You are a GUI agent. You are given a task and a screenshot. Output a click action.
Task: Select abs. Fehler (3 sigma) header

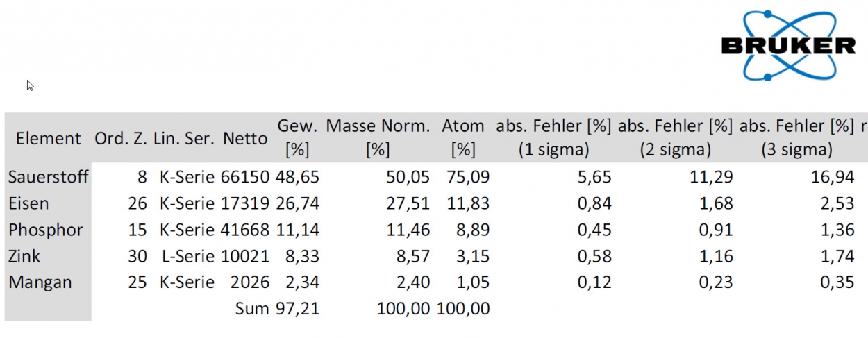click(x=796, y=137)
